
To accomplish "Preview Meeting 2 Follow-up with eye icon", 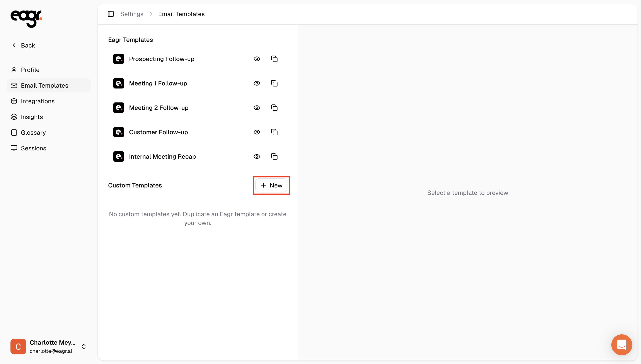I will coord(257,108).
